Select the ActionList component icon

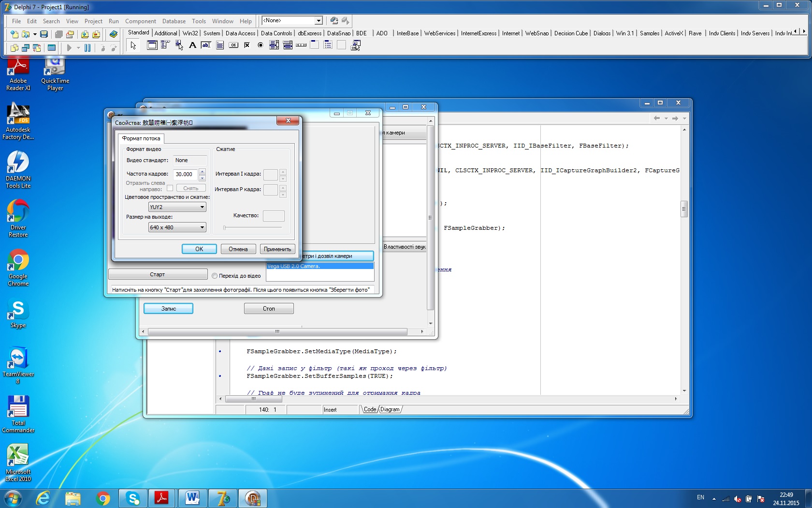[356, 45]
